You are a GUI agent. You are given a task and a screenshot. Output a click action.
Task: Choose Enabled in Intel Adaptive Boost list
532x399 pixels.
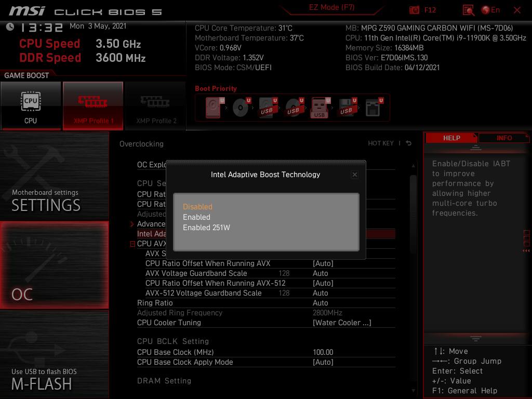[x=196, y=217]
